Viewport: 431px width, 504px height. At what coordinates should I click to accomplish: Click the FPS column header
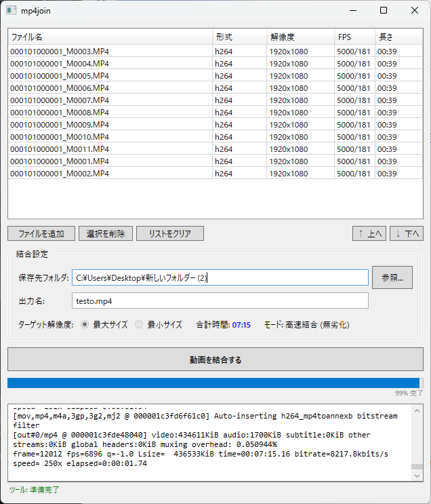coord(354,37)
